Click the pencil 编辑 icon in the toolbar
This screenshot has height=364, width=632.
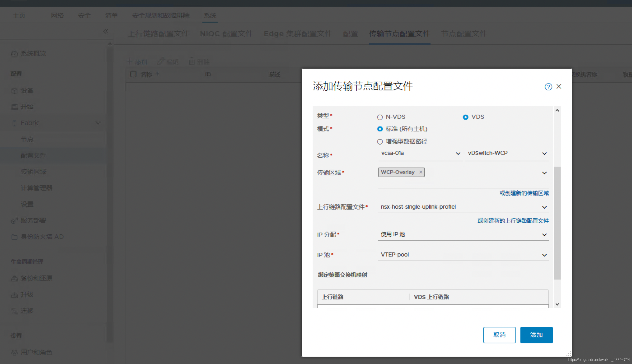coord(161,61)
